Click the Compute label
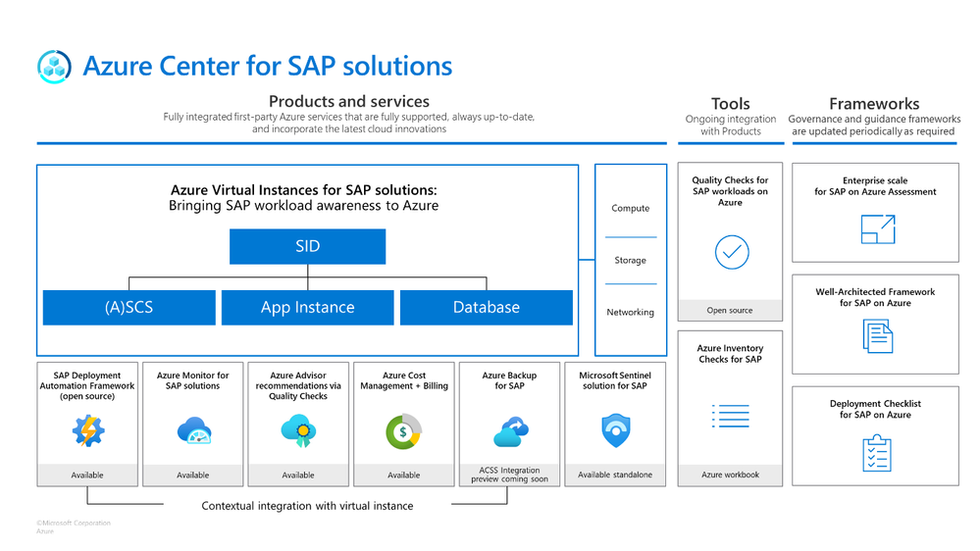The height and width of the screenshot is (551, 980). point(631,208)
